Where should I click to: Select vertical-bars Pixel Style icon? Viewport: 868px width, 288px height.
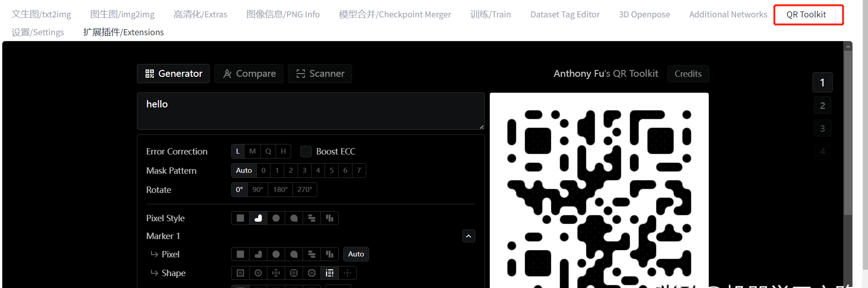pos(330,218)
